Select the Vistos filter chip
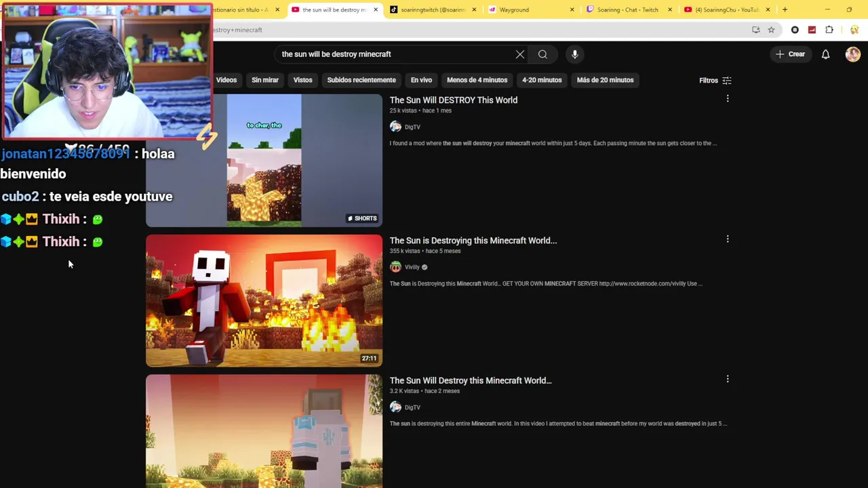The image size is (868, 488). tap(302, 80)
